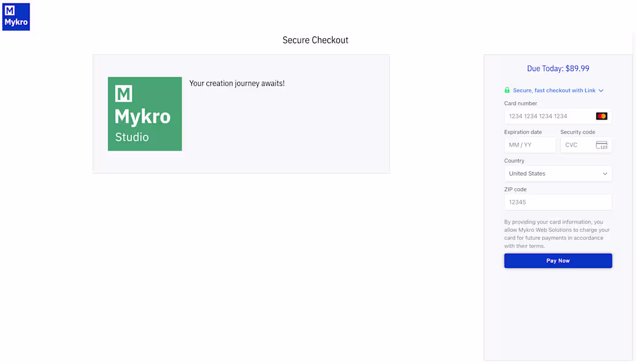
Task: Click the 'Due Today: $89.99' heading
Action: coord(558,68)
